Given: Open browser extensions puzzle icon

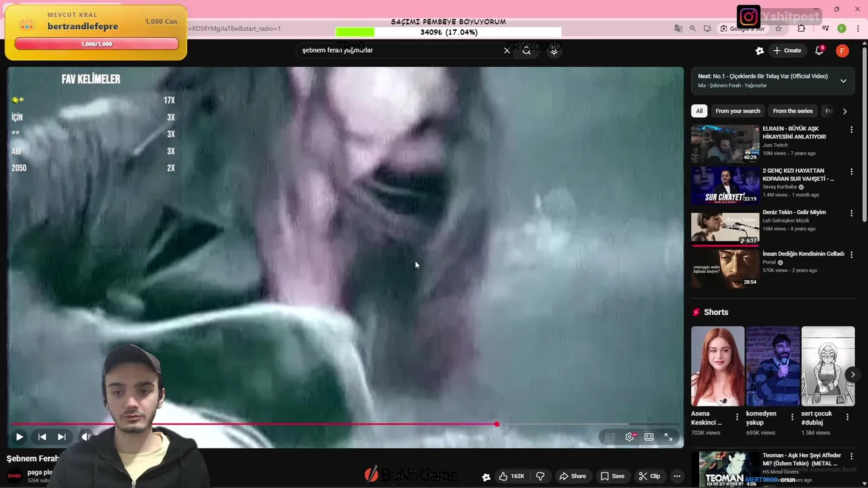Looking at the screenshot, I should [802, 28].
